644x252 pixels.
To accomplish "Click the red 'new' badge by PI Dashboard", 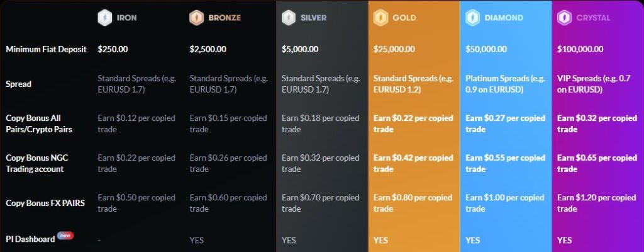I will click(x=65, y=236).
